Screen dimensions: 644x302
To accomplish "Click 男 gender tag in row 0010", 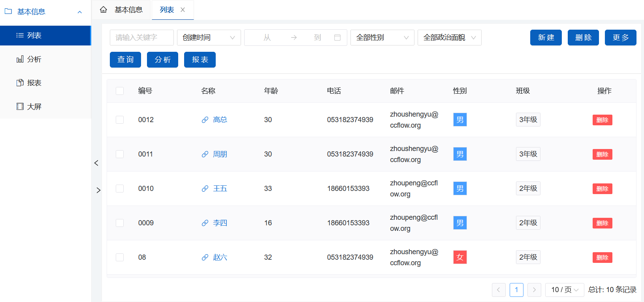I will (x=460, y=189).
